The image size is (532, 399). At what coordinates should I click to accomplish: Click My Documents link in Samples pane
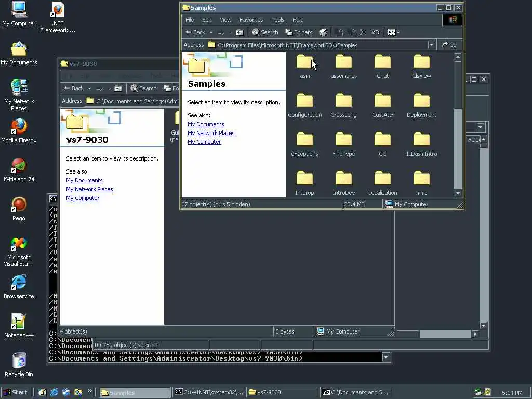coord(206,124)
